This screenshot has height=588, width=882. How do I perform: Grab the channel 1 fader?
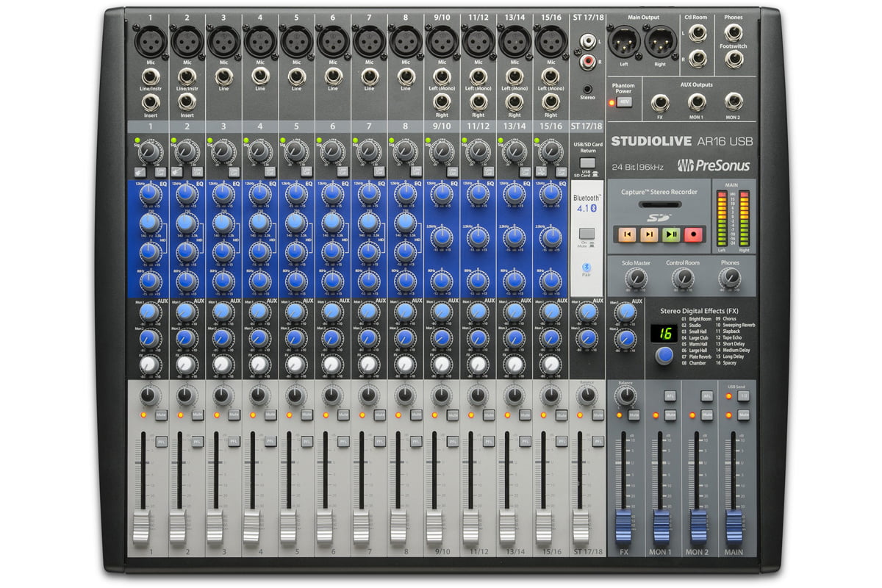coord(141,528)
